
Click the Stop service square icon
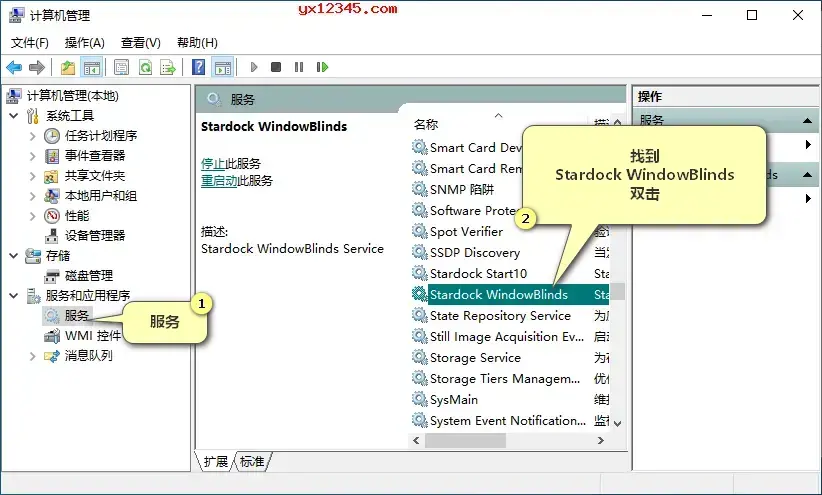[x=276, y=67]
